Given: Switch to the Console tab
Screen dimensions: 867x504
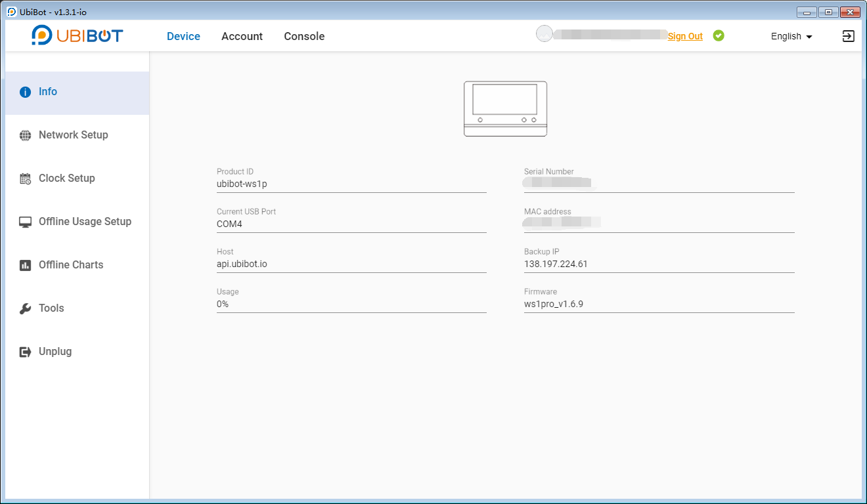Looking at the screenshot, I should pos(304,37).
